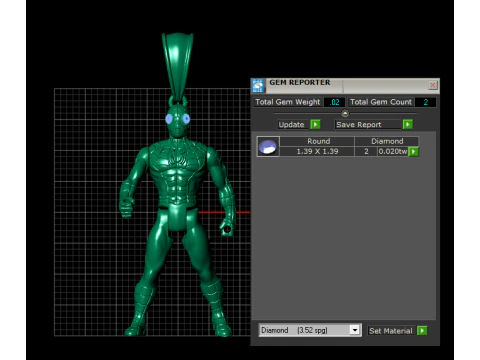Collapse panel using the round arrow divider
Screen dimensions: 480x360
click(345, 114)
